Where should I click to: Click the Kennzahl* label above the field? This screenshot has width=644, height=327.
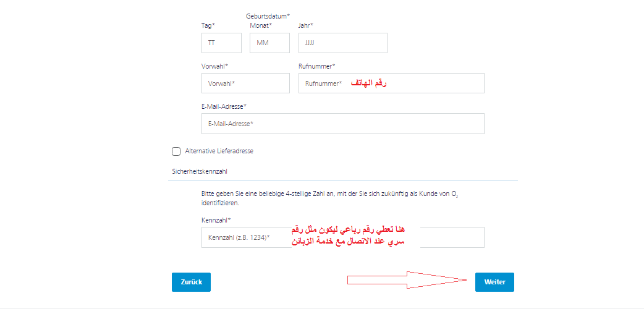[x=216, y=220]
